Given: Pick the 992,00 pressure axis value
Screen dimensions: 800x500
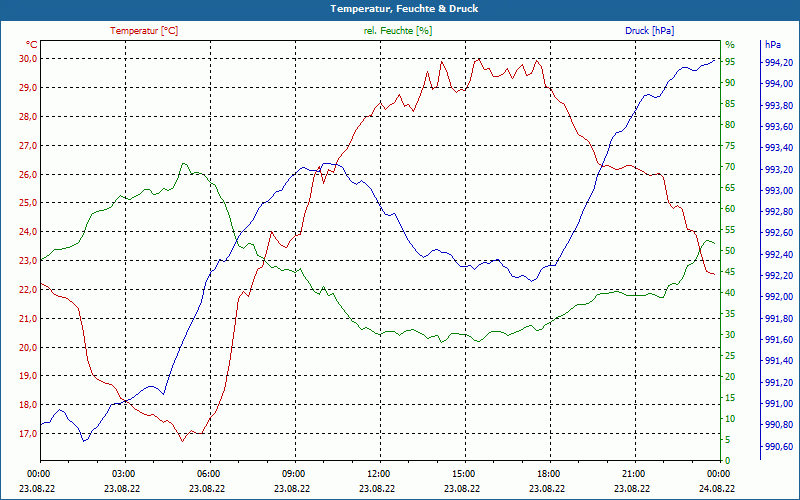Looking at the screenshot, I should coord(780,297).
